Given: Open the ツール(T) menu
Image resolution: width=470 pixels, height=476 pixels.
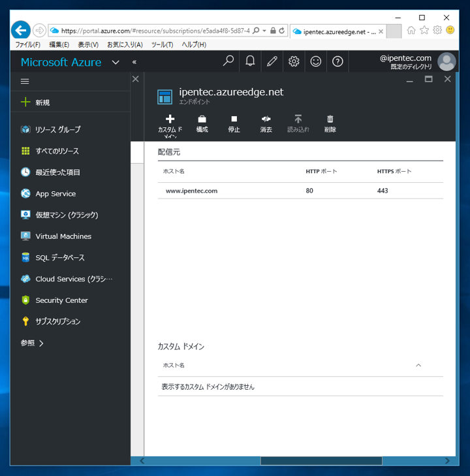Looking at the screenshot, I should click(x=163, y=44).
